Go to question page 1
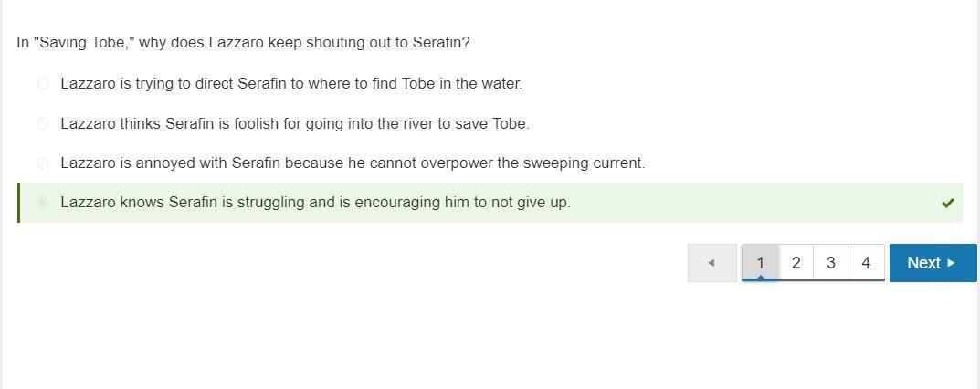The width and height of the screenshot is (980, 389). 760,263
